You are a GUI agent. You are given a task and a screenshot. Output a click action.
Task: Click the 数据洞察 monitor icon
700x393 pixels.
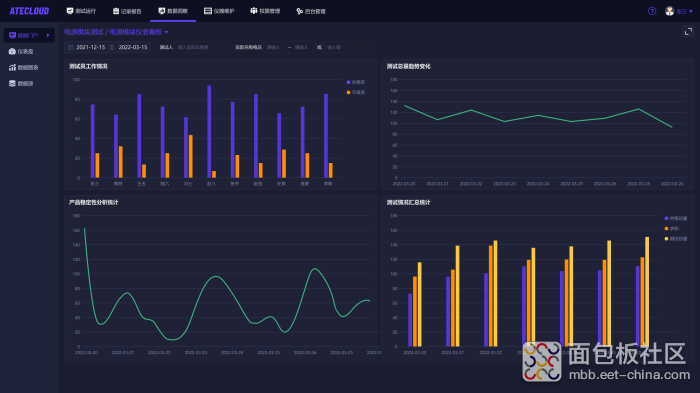[162, 11]
